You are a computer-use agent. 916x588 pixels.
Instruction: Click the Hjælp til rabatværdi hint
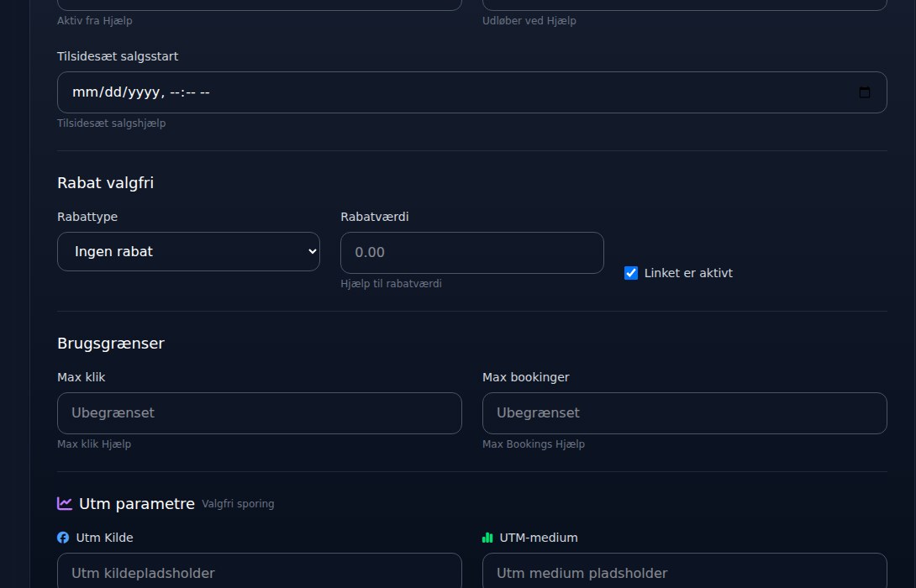tap(391, 284)
